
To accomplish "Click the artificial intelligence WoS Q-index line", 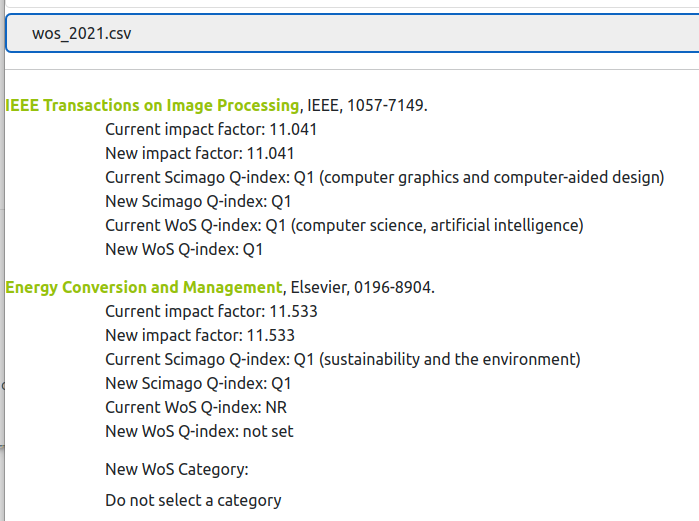I will (x=344, y=225).
